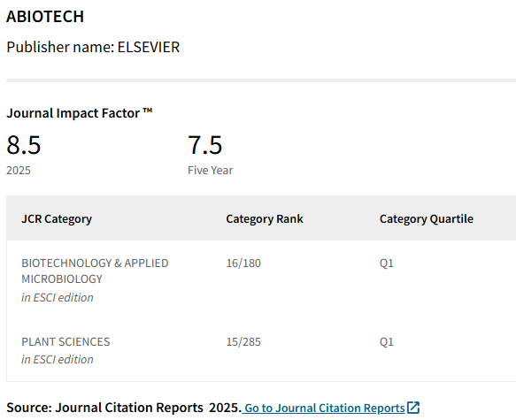Click the Q1 quartile for Biotechnology row
Image resolution: width=516 pixels, height=420 pixels.
(387, 263)
